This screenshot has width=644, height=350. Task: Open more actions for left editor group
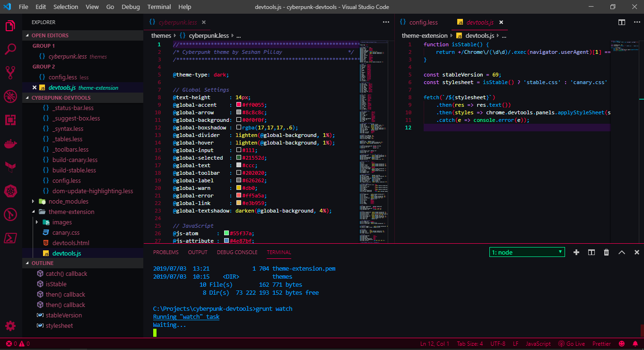coord(386,22)
